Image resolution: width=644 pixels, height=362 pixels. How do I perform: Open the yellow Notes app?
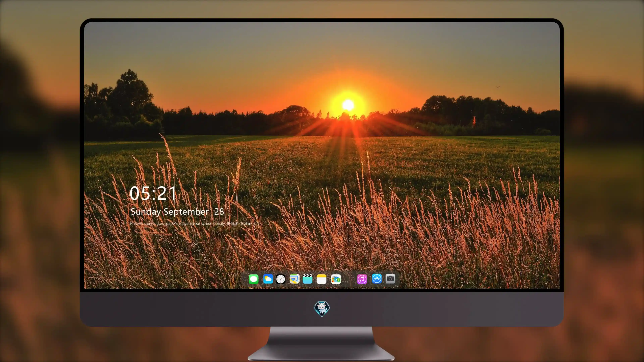click(x=321, y=279)
